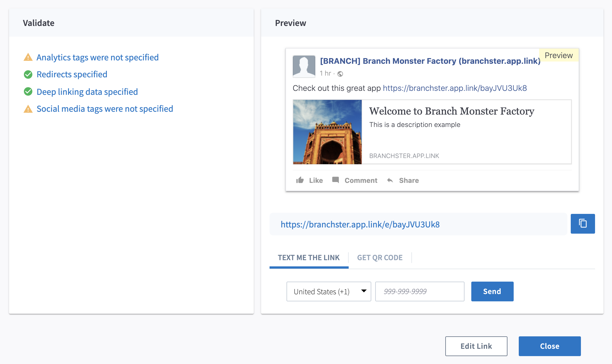Image resolution: width=612 pixels, height=364 pixels.
Task: Open Social media tags were not specified link
Action: [105, 109]
